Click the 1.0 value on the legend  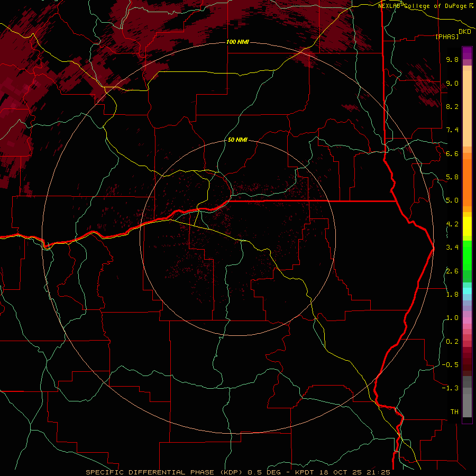452,318
